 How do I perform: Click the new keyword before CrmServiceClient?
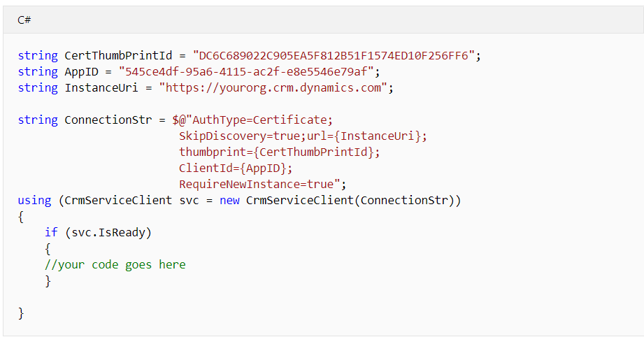pyautogui.click(x=229, y=200)
